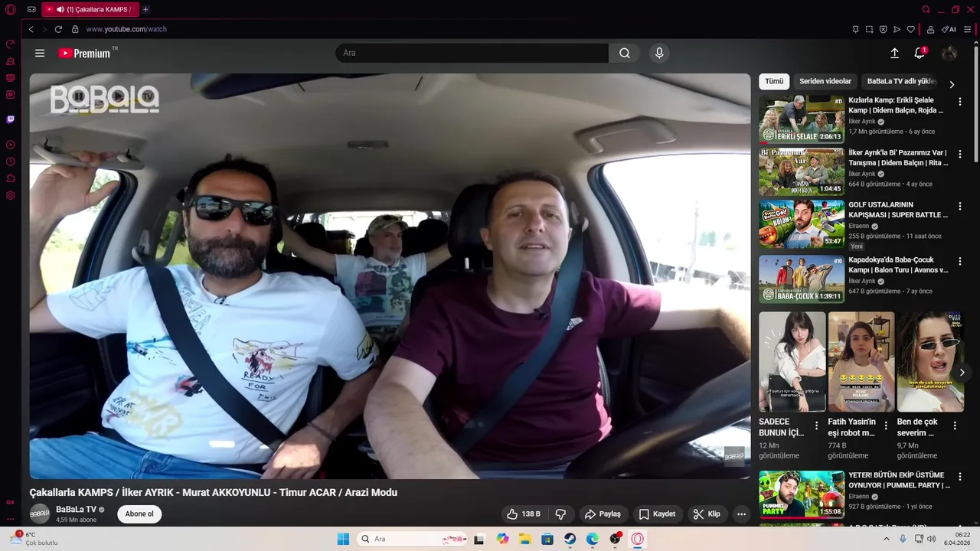
Task: Click the search magnifier button beside Ara
Action: (625, 53)
